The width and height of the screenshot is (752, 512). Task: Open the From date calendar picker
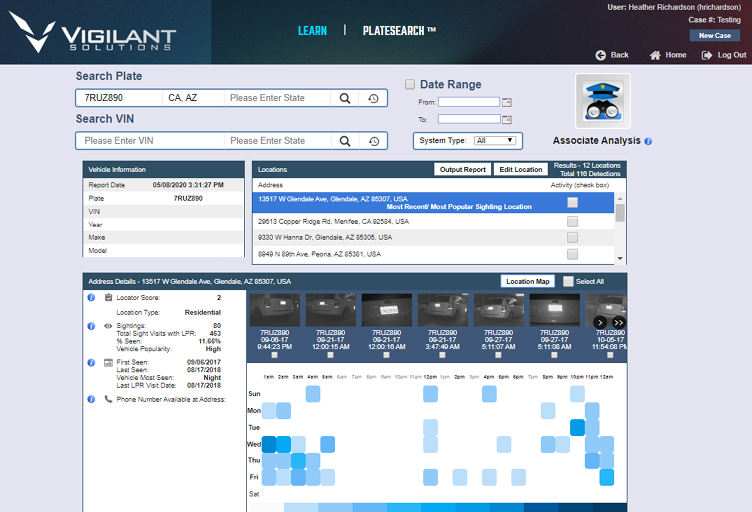click(506, 102)
